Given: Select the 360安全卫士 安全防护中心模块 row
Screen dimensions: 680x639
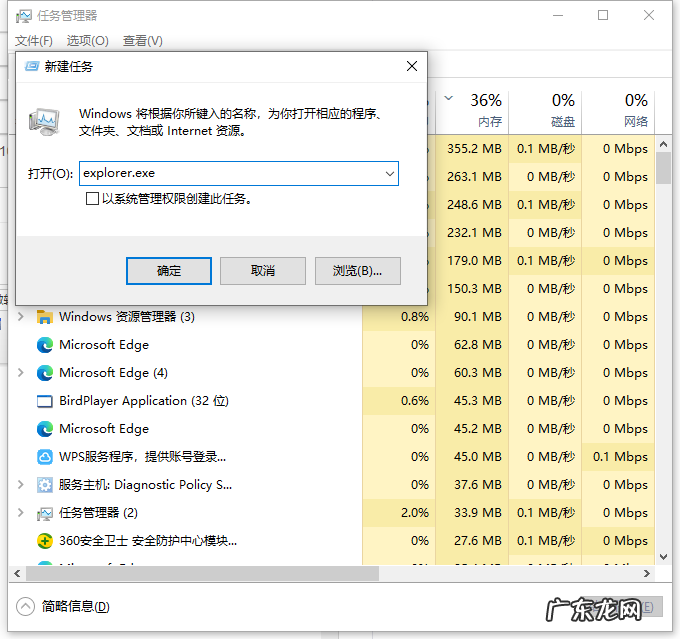Looking at the screenshot, I should 332,541.
